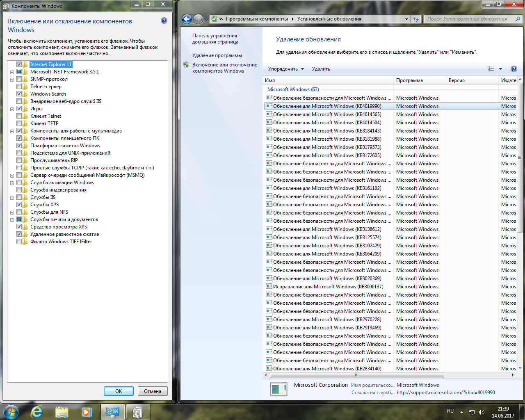Switch to Control Panel taskbar button
Image resolution: width=525 pixels, height=420 pixels.
(112, 412)
